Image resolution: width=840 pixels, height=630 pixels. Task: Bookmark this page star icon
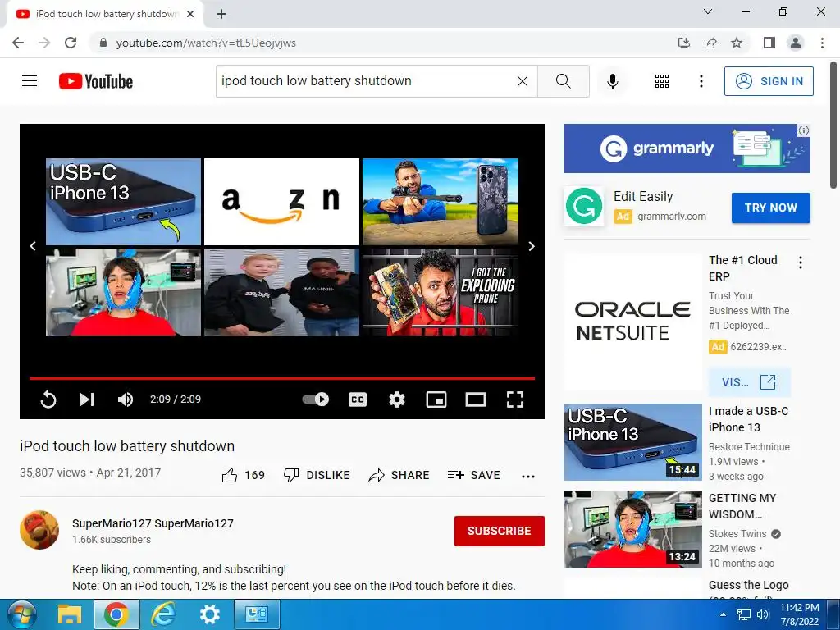[737, 43]
